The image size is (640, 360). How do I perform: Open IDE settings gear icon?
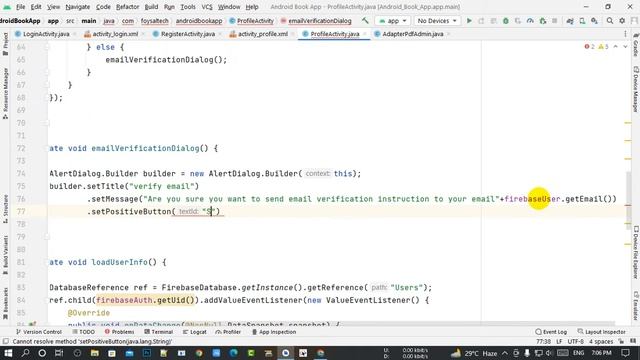(x=622, y=20)
